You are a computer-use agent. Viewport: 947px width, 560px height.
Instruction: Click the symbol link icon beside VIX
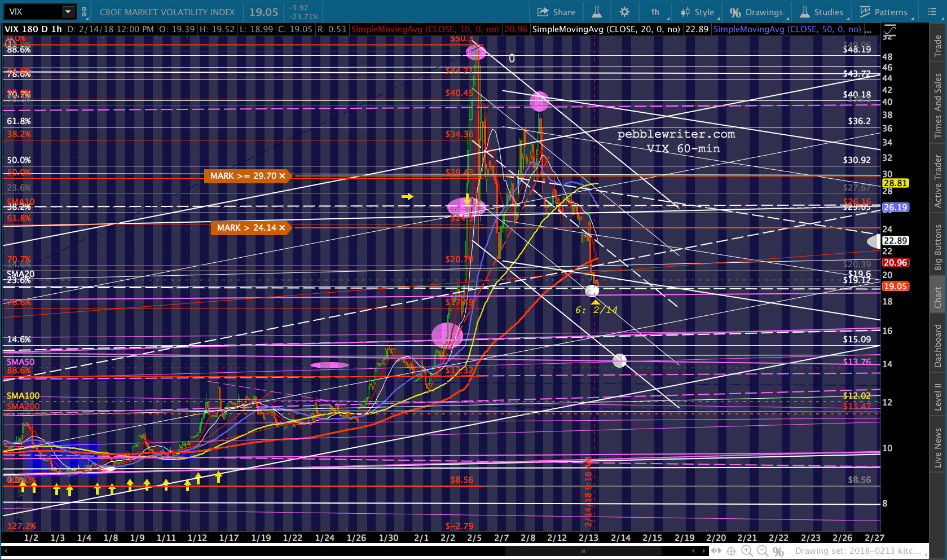coord(84,12)
